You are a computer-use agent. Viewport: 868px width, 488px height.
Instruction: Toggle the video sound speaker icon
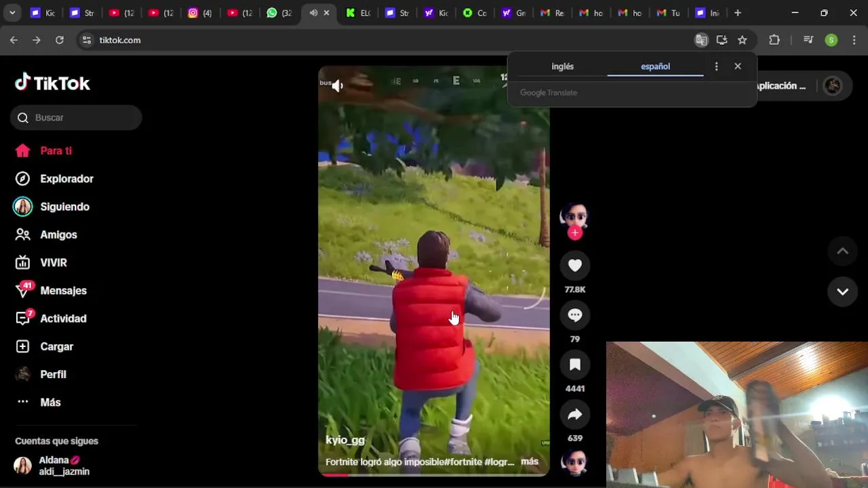point(337,85)
